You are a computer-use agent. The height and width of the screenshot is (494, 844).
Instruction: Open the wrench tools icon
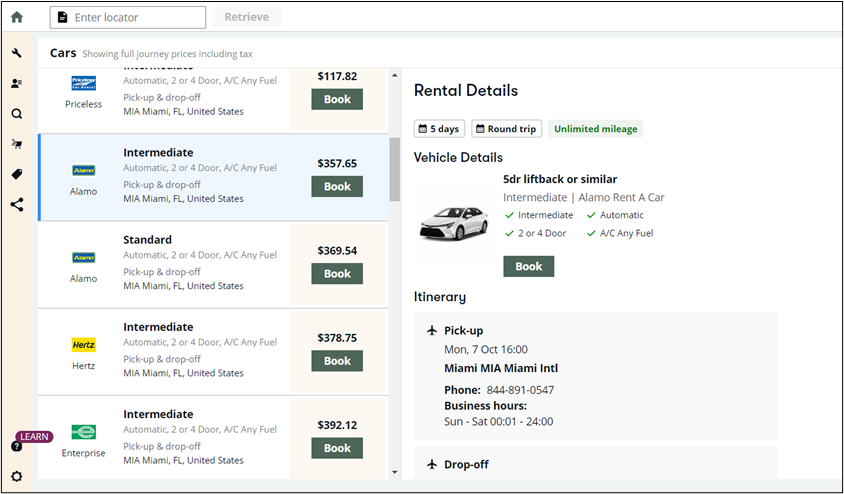pos(17,53)
